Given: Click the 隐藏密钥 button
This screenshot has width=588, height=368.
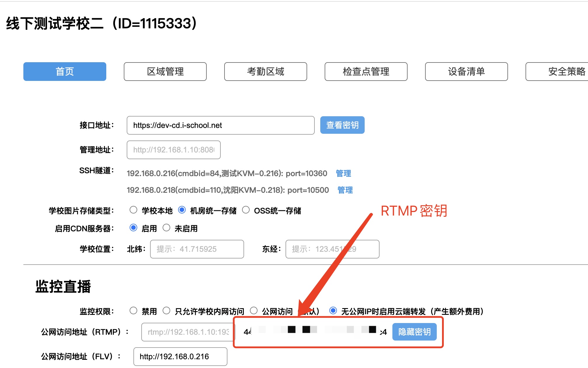Looking at the screenshot, I should pos(414,332).
